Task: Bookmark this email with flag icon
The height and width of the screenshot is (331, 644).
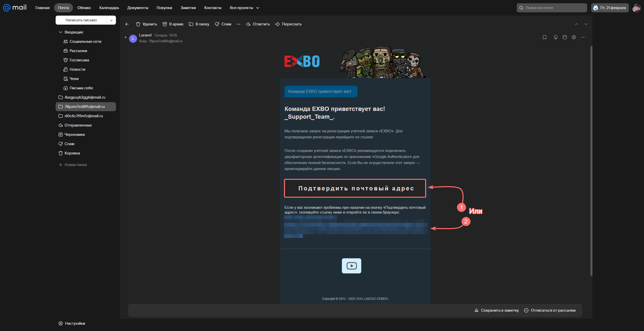Action: (x=545, y=37)
